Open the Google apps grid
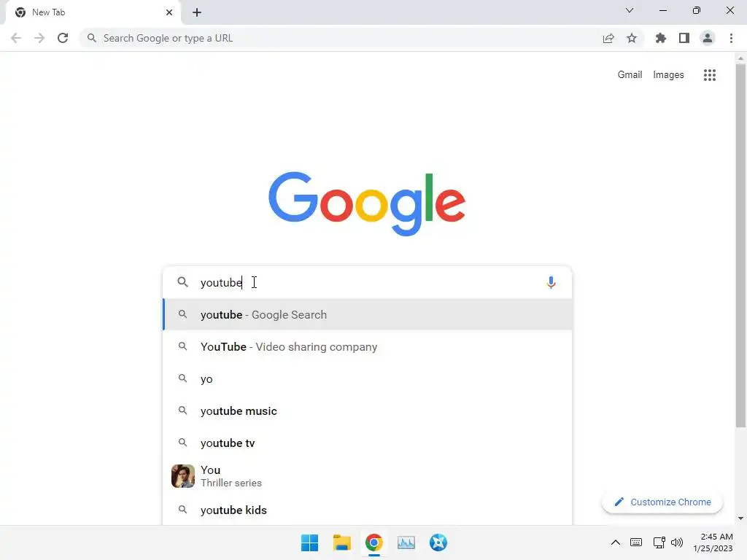The image size is (747, 560). point(710,75)
